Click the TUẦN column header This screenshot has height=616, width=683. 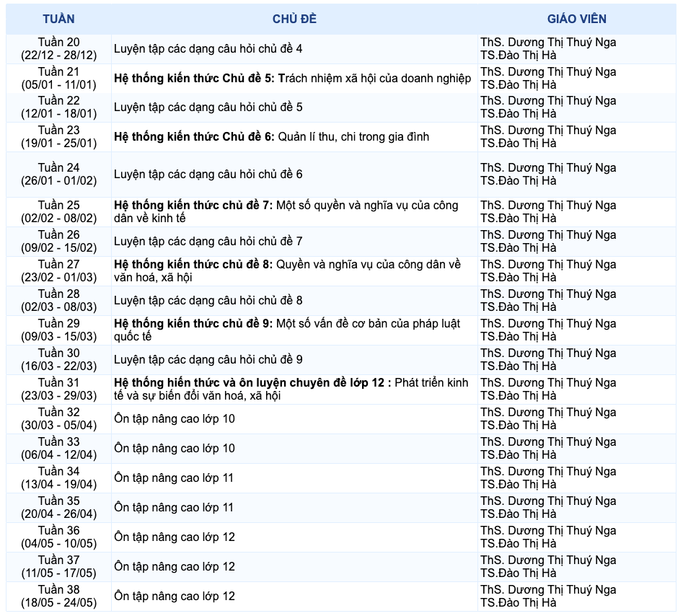coord(58,19)
